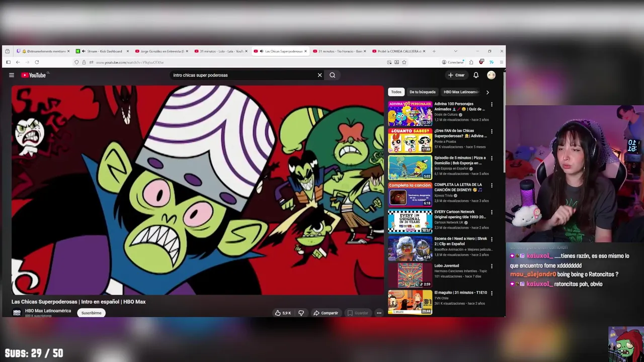
Task: Open options for Eres FAN de las Chicas
Action: tap(492, 132)
